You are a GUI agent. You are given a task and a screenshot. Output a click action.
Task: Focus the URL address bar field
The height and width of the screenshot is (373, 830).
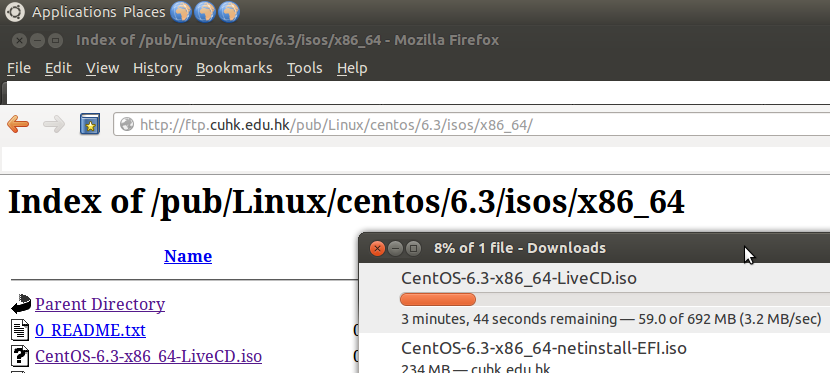(x=471, y=124)
